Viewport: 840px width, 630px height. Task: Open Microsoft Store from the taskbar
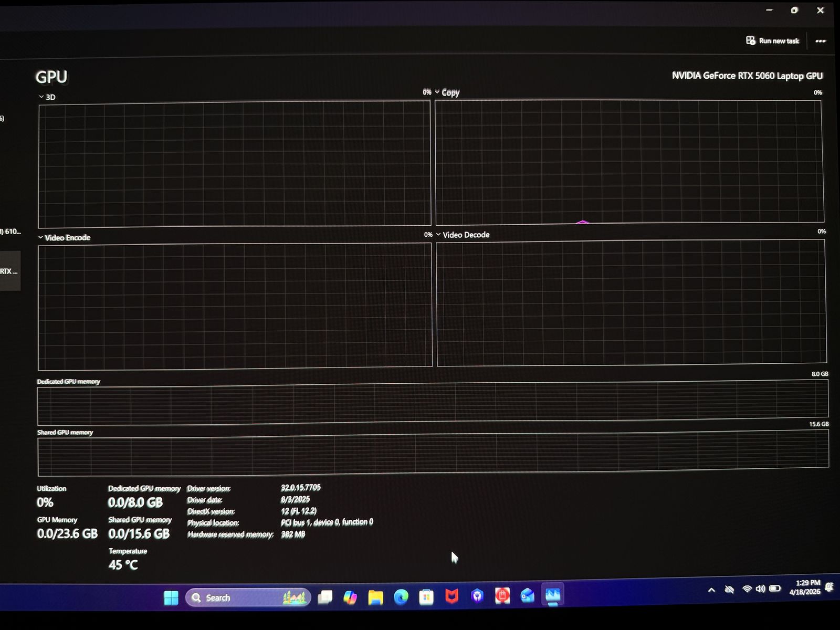point(426,597)
